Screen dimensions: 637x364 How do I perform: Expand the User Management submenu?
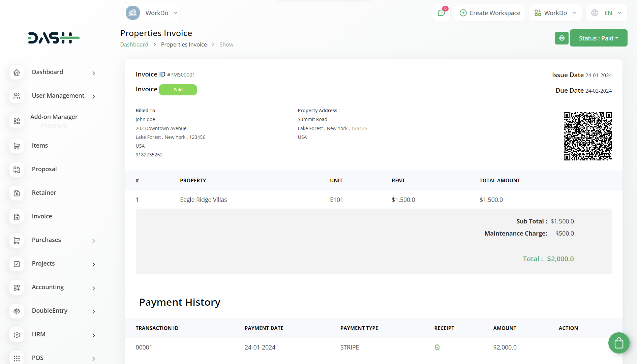pos(58,96)
